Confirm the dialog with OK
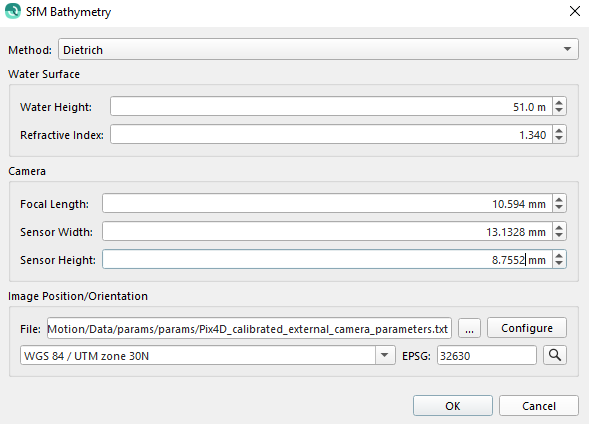 (453, 406)
